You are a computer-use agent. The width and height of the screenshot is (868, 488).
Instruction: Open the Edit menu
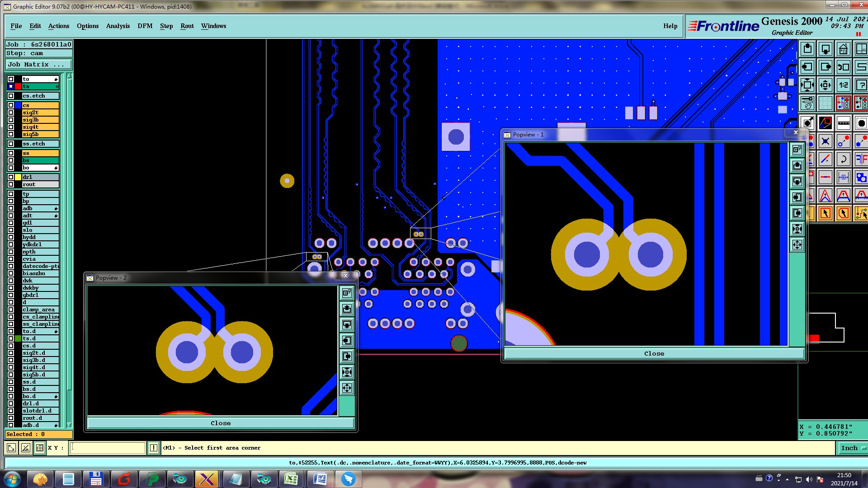pyautogui.click(x=35, y=26)
